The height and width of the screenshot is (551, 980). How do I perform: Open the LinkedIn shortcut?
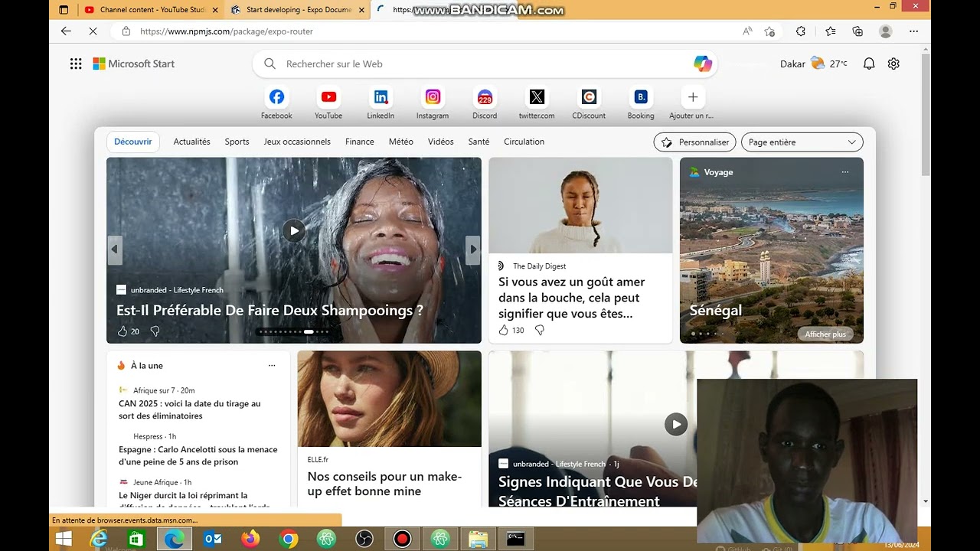click(381, 103)
